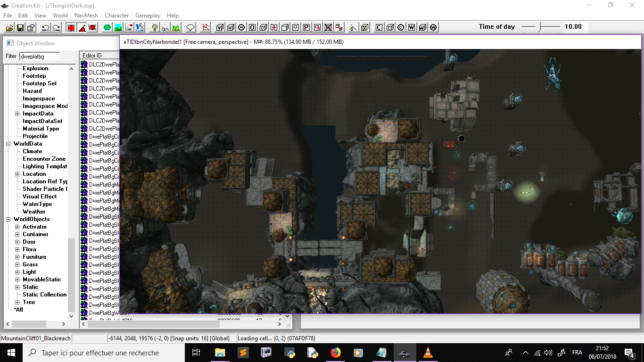Redo the last action in toolbar
This screenshot has height=362, width=644.
tap(57, 27)
